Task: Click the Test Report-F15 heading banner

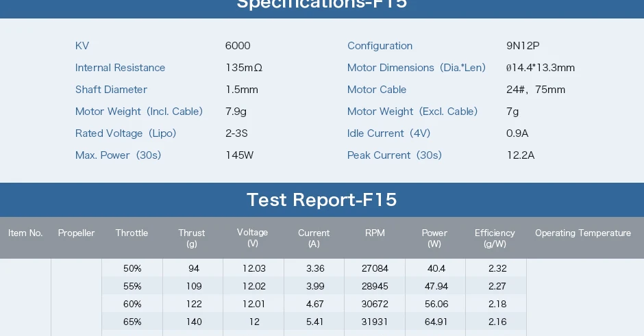Action: pyautogui.click(x=322, y=200)
